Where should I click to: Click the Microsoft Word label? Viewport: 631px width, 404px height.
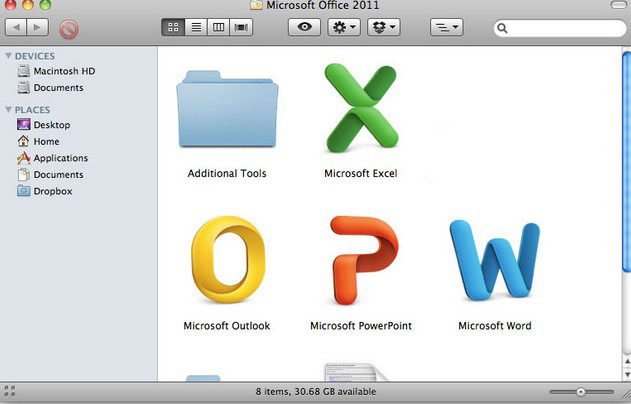click(495, 326)
